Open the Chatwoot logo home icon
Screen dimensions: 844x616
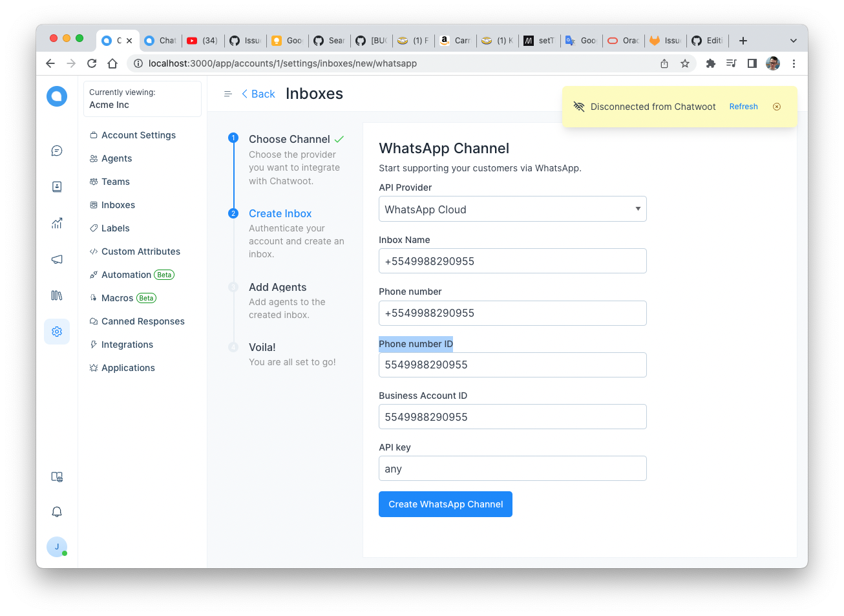point(57,96)
